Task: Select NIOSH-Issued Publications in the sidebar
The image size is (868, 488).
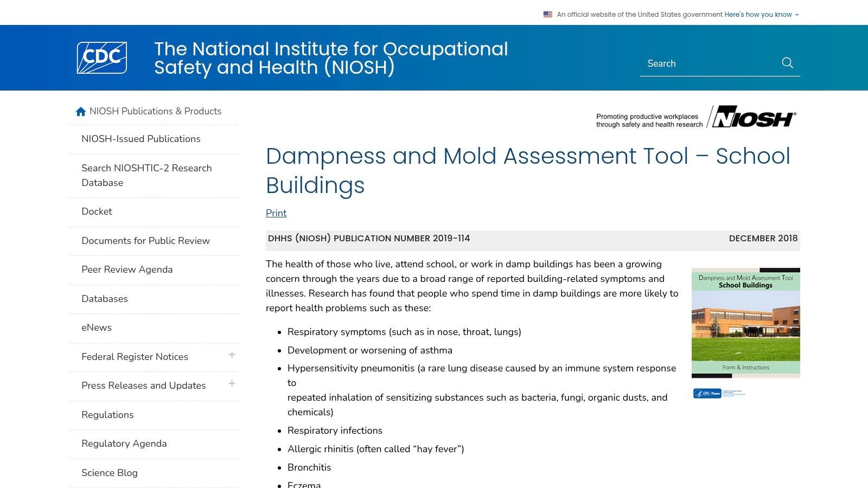Action: click(x=141, y=139)
